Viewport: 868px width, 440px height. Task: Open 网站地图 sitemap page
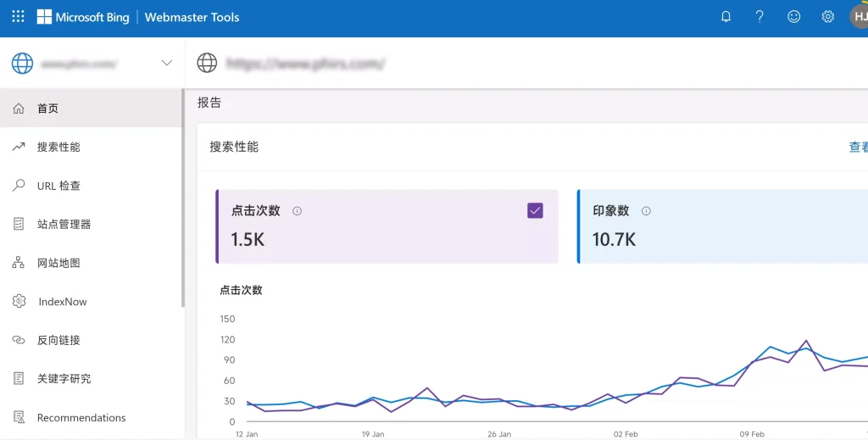(58, 263)
